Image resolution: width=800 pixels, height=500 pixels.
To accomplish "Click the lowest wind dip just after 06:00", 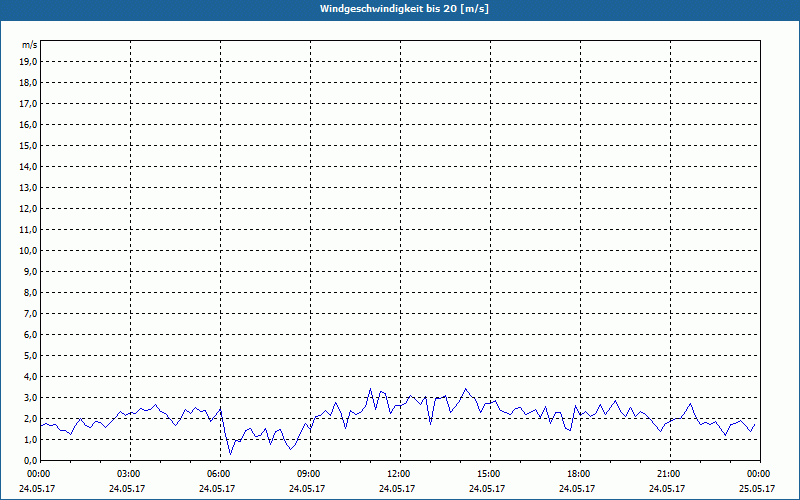I will [230, 453].
